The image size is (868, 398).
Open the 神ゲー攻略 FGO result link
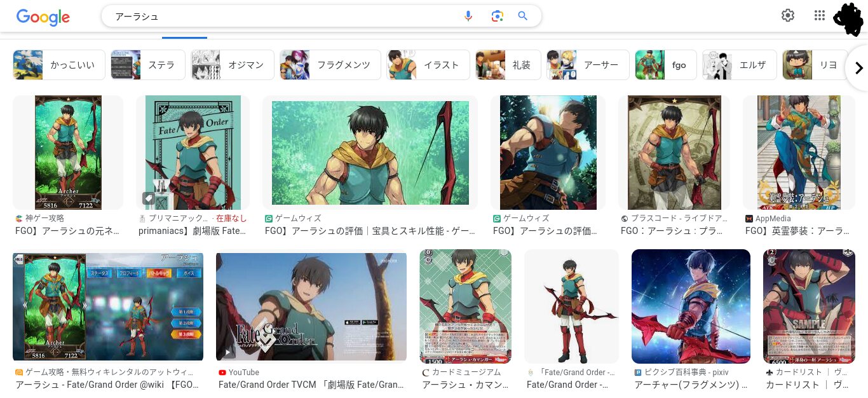pyautogui.click(x=67, y=231)
